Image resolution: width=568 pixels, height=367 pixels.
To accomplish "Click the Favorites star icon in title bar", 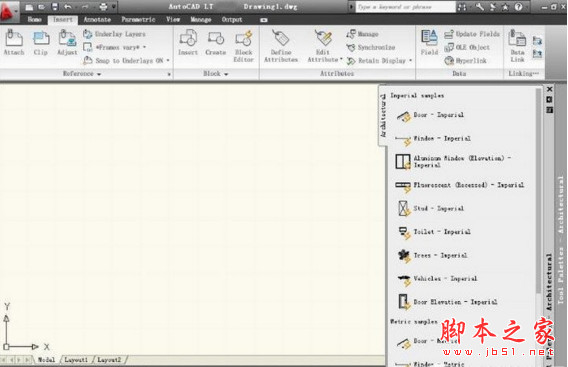I will click(505, 7).
